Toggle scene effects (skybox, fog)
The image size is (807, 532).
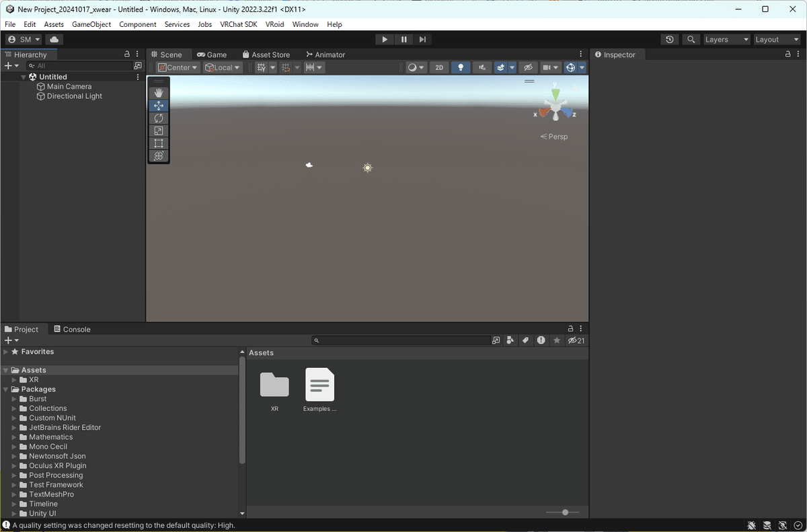point(501,67)
